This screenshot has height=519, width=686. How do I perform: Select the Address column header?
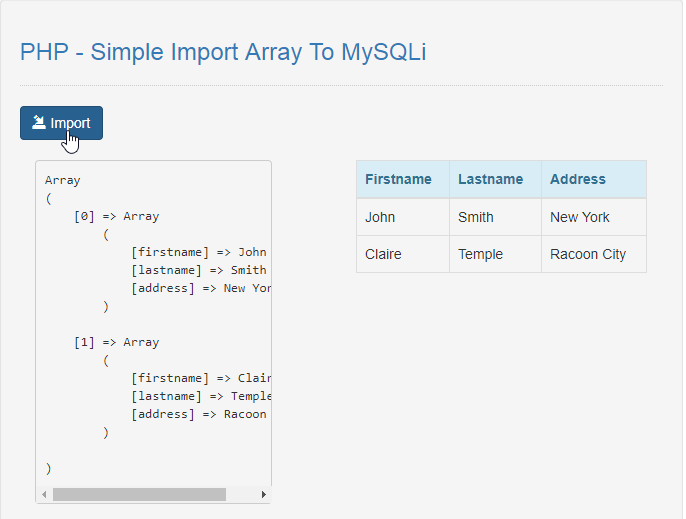(x=594, y=179)
